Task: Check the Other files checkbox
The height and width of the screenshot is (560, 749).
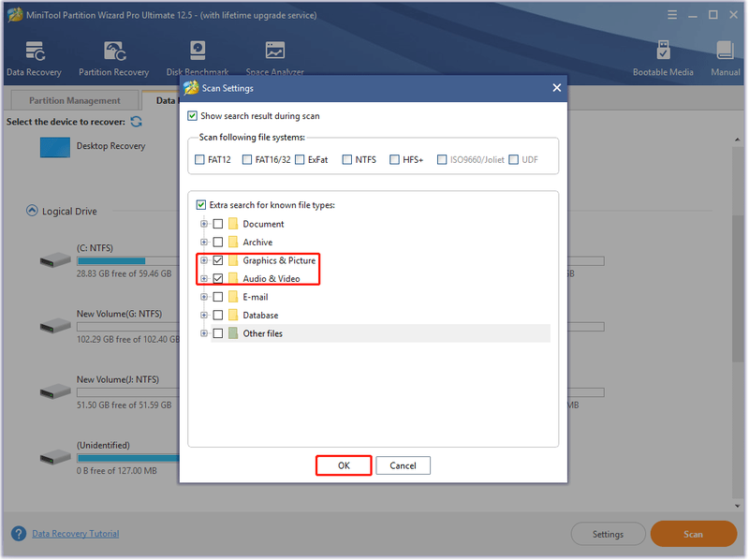Action: [218, 333]
